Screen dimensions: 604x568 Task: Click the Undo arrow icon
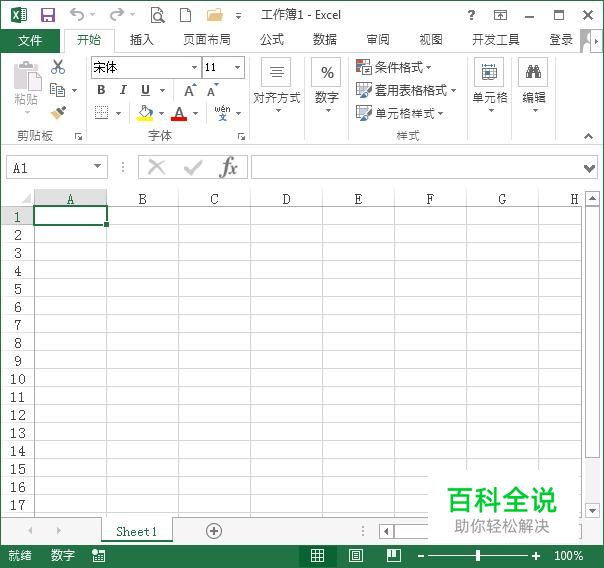[77, 15]
